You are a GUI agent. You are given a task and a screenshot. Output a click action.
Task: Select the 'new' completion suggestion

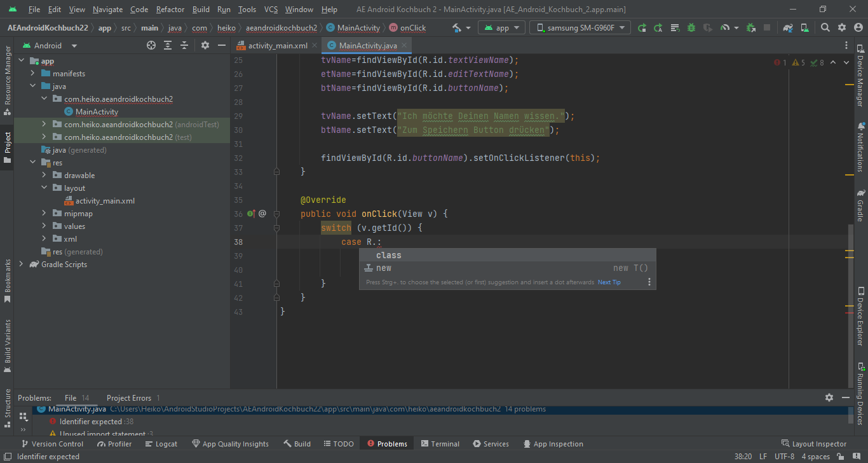coord(384,268)
